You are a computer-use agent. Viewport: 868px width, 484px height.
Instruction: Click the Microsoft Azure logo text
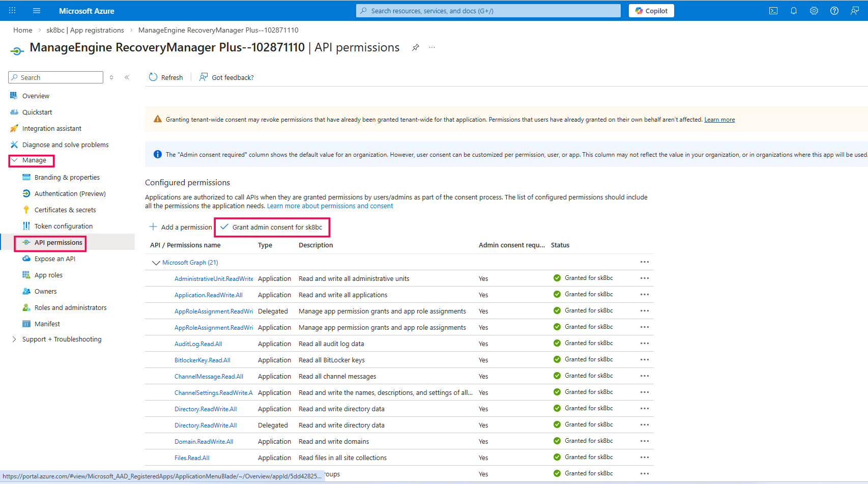click(86, 11)
